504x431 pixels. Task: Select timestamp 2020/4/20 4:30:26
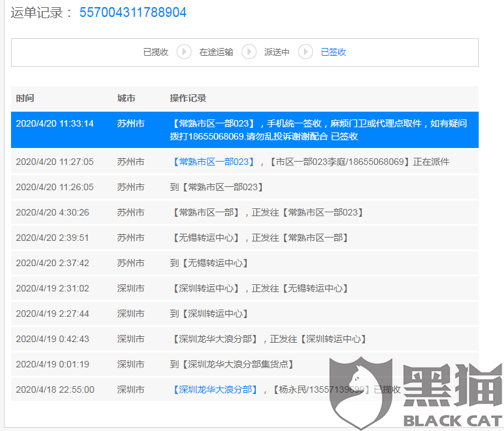(53, 213)
